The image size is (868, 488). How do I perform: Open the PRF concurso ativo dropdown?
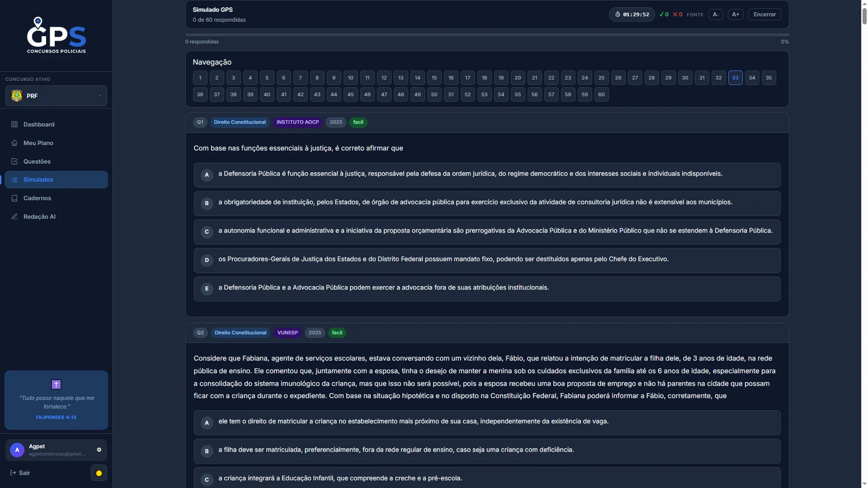(x=56, y=95)
